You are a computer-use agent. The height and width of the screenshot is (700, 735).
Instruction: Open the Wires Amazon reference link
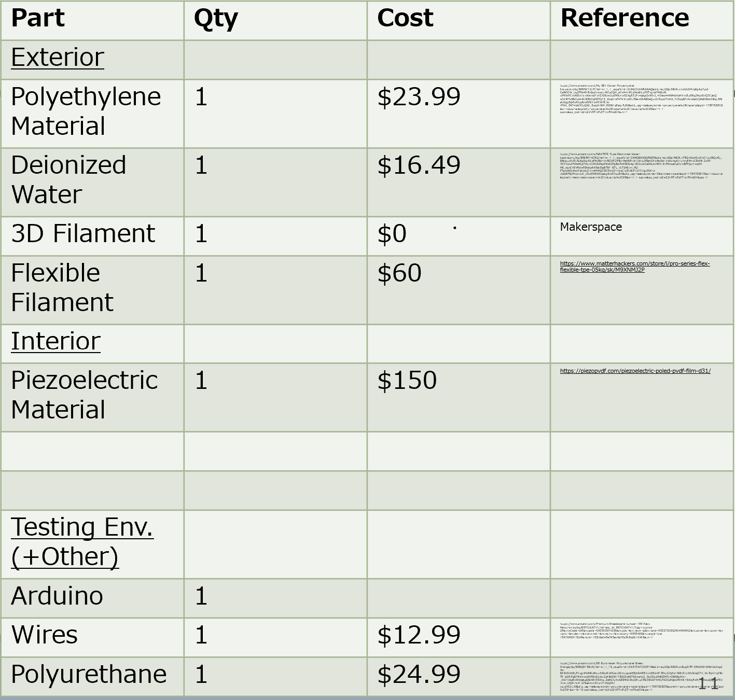pos(642,631)
